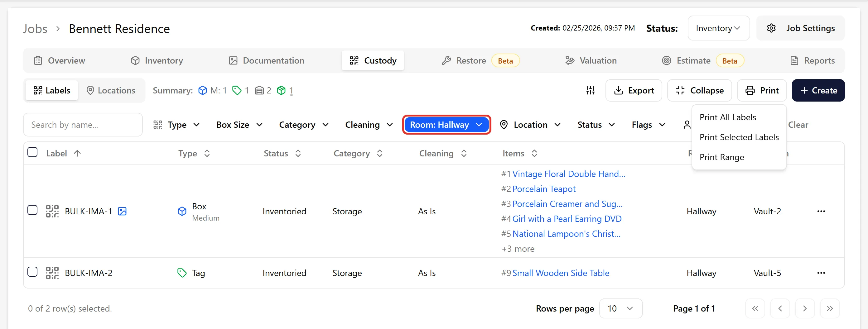
Task: Go to first page arrow
Action: [x=755, y=308]
